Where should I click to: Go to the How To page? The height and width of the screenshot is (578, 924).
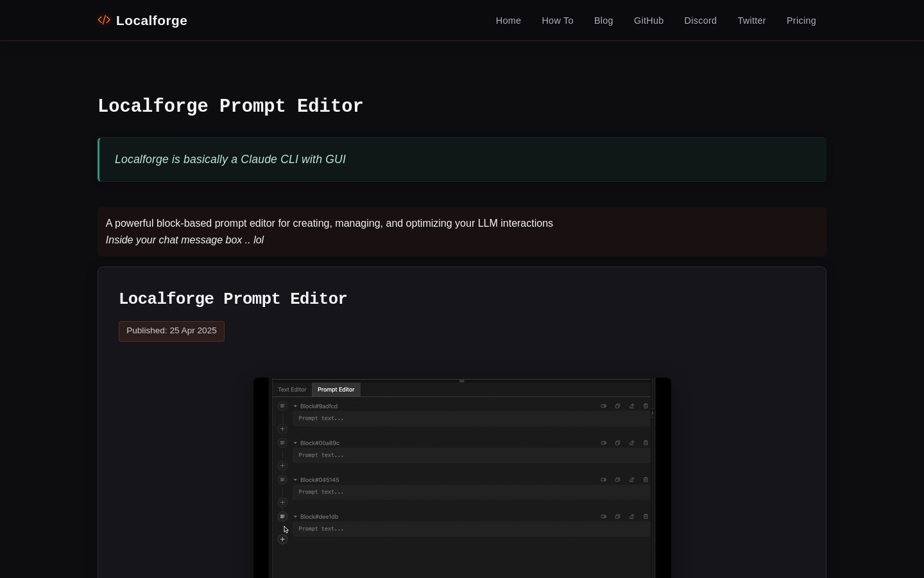tap(558, 21)
